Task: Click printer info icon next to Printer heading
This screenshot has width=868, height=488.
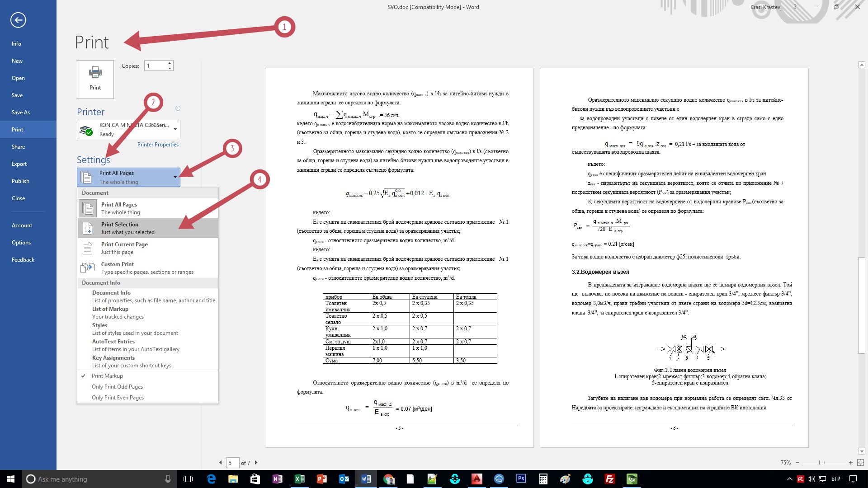Action: (178, 108)
